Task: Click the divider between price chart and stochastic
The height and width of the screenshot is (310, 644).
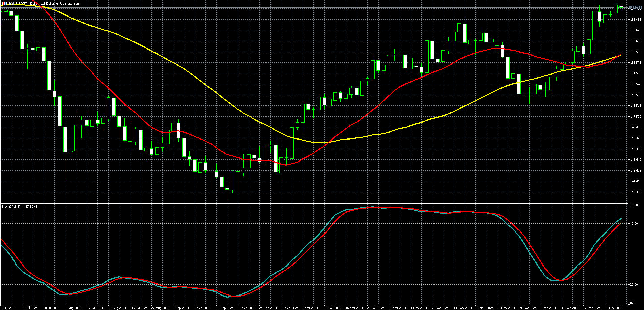Action: [314, 203]
